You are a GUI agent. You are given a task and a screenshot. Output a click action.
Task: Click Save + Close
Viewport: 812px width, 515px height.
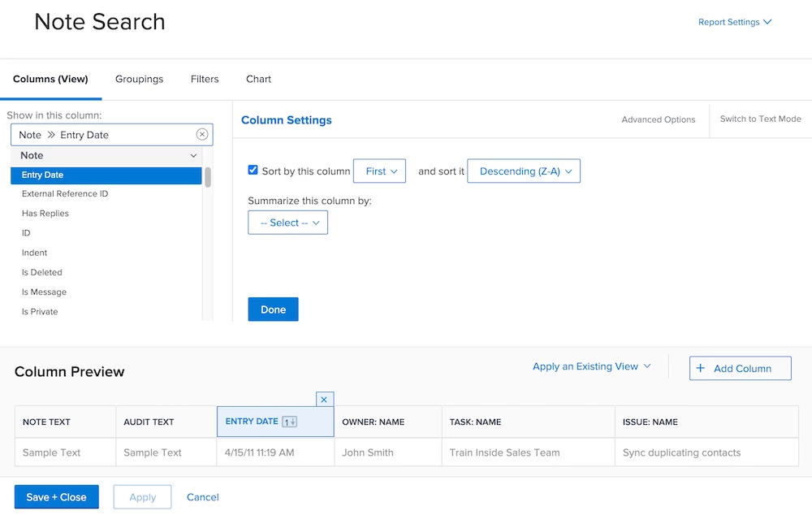pyautogui.click(x=57, y=497)
